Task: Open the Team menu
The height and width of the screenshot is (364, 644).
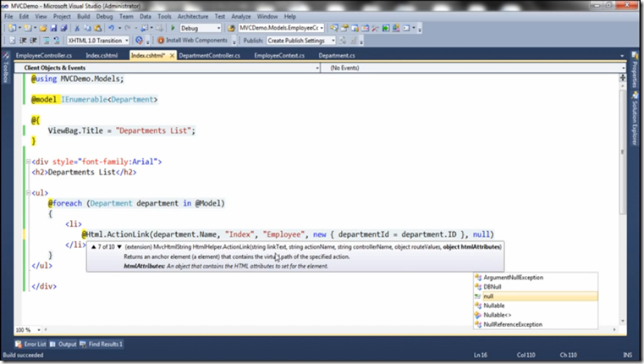Action: point(126,16)
